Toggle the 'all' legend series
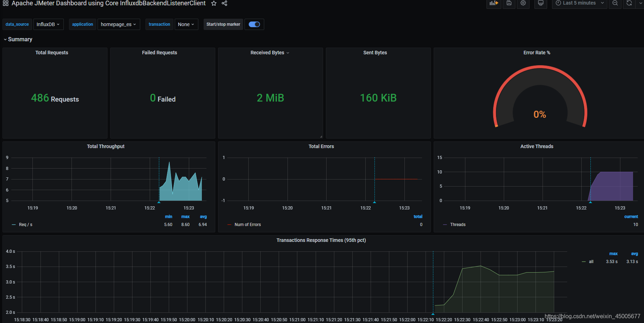Image resolution: width=644 pixels, height=323 pixels. coord(591,262)
